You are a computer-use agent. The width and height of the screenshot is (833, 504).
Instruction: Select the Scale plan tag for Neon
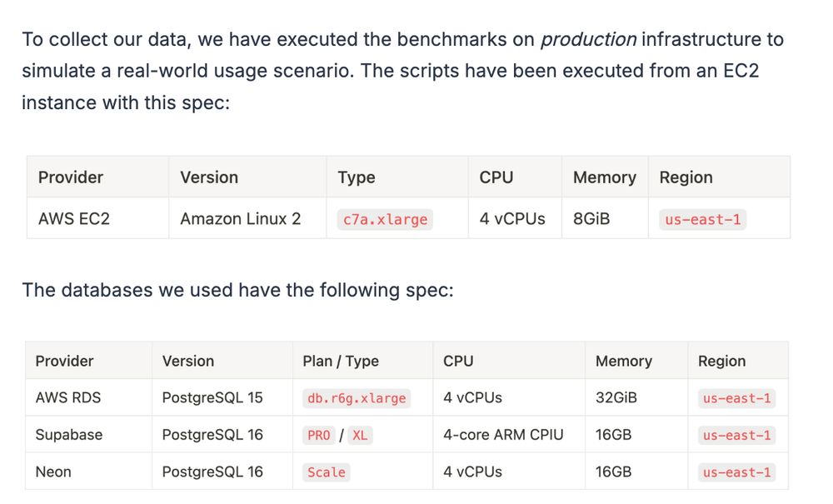[x=327, y=472]
